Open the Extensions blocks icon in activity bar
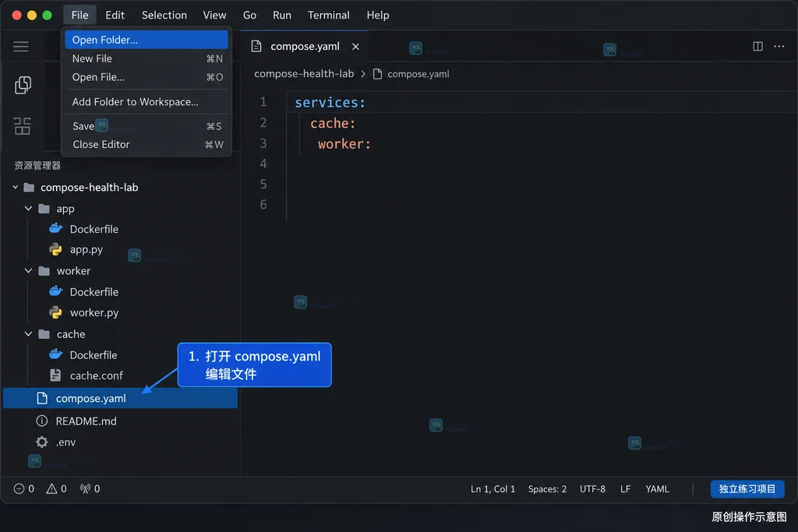The width and height of the screenshot is (798, 532). coord(23,125)
